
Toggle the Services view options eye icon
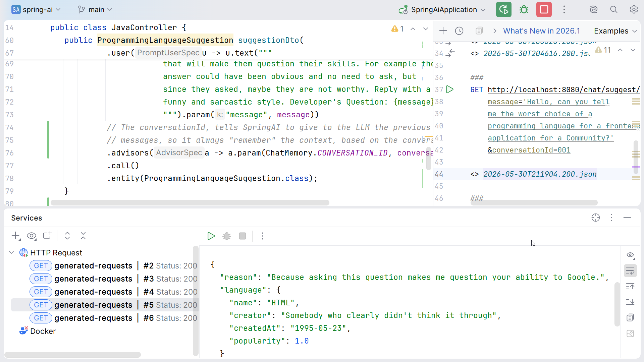pyautogui.click(x=32, y=236)
